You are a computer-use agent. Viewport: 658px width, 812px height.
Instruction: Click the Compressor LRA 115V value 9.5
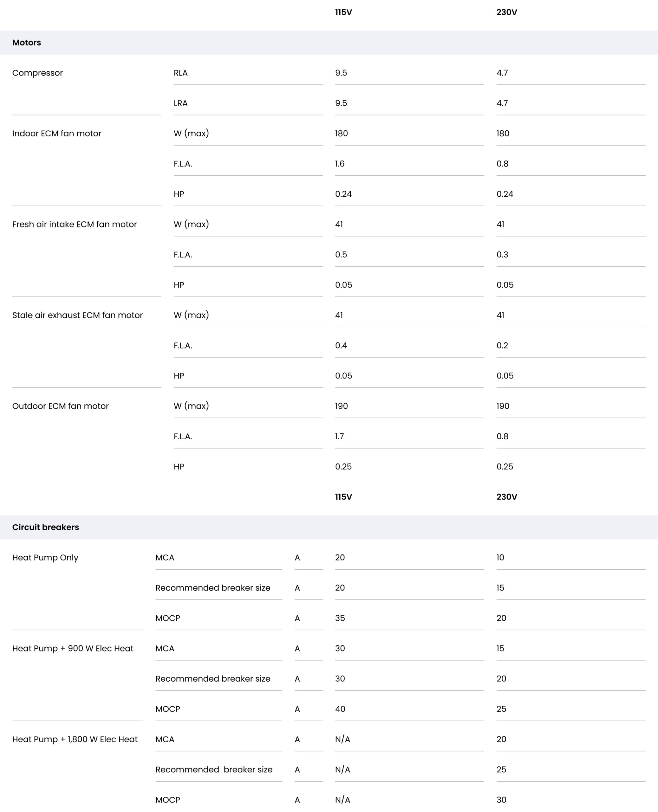tap(341, 103)
